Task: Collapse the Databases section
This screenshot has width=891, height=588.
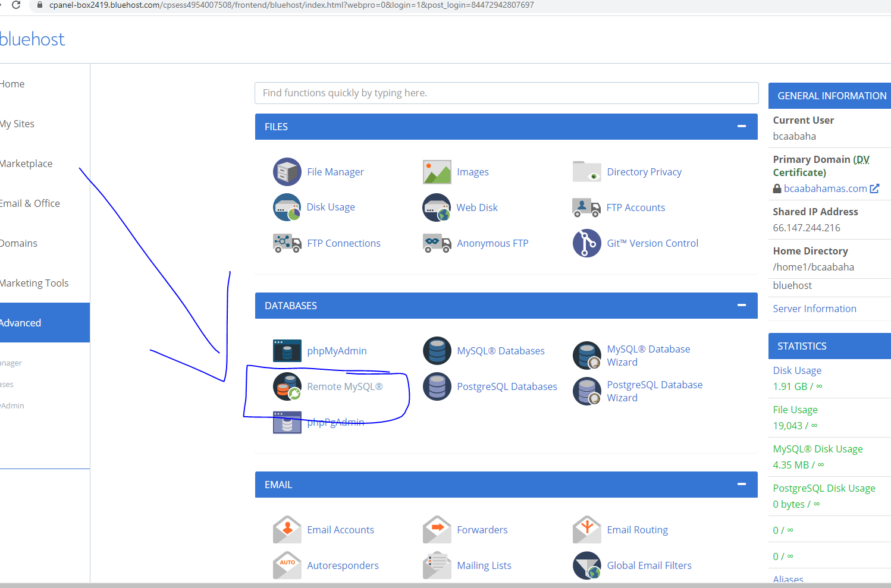Action: 741,306
